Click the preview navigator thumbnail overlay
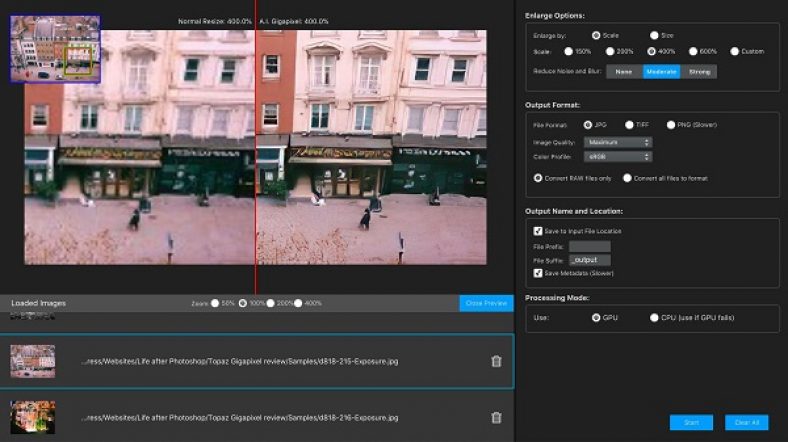The image size is (788, 442). pos(55,49)
